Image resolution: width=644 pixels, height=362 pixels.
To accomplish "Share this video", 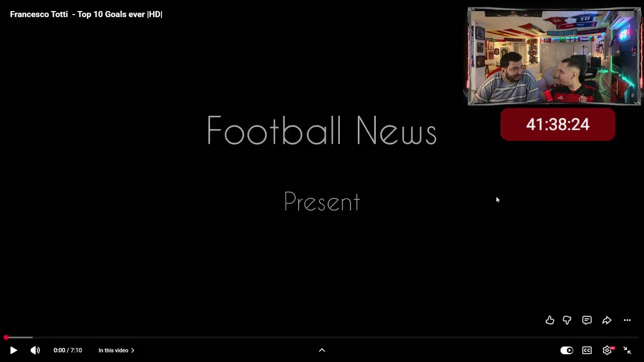I will [x=607, y=320].
